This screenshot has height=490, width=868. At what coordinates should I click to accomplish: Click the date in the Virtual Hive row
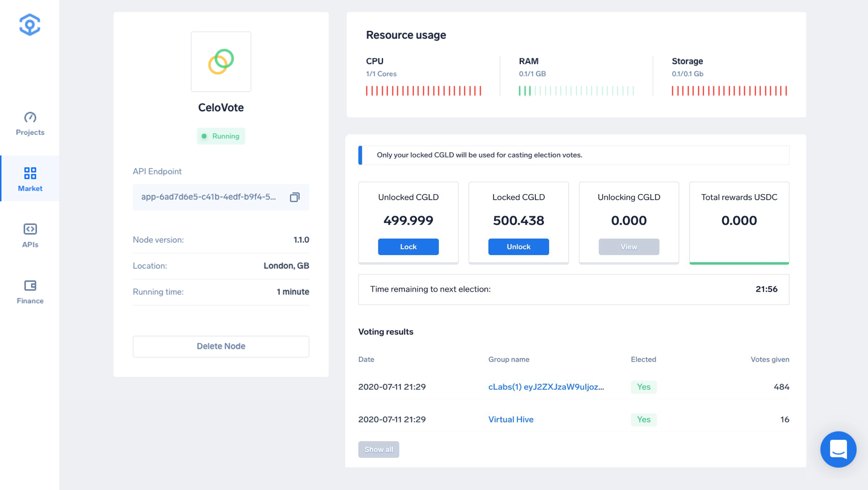coord(392,420)
